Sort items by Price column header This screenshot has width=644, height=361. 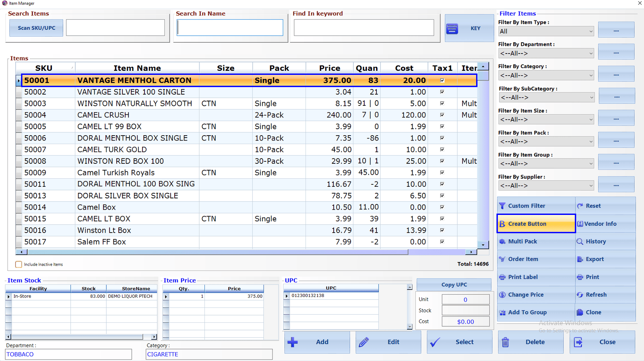coord(330,68)
